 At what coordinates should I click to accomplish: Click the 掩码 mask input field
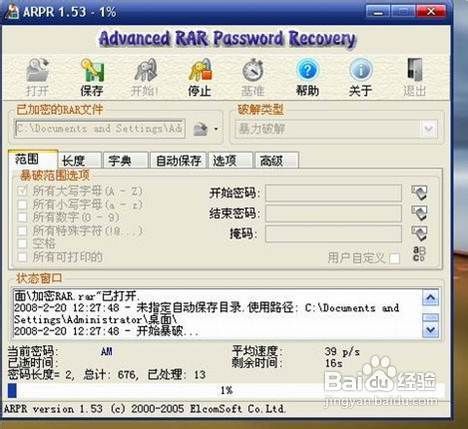334,233
